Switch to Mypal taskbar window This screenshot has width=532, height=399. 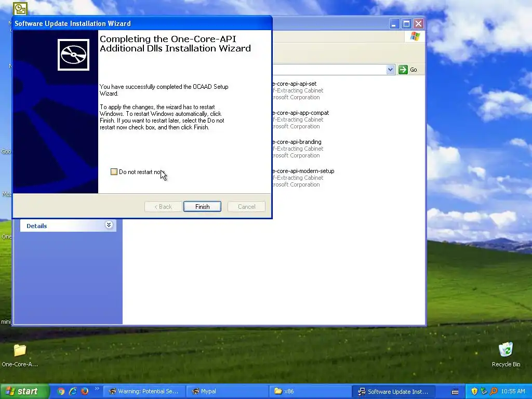point(227,391)
